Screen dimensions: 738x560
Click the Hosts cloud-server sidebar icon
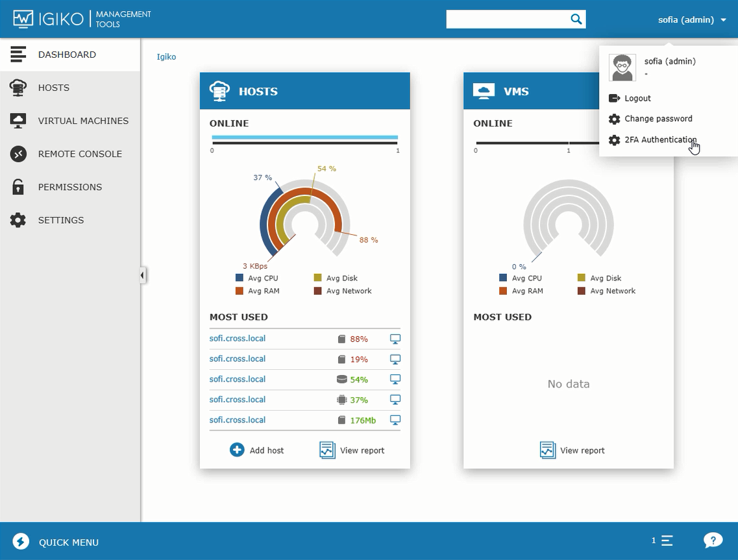click(x=18, y=88)
